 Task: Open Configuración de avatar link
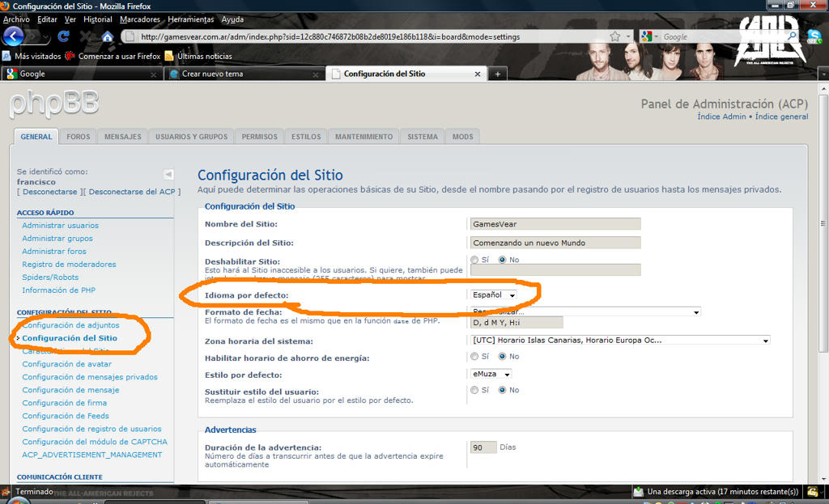coord(66,364)
